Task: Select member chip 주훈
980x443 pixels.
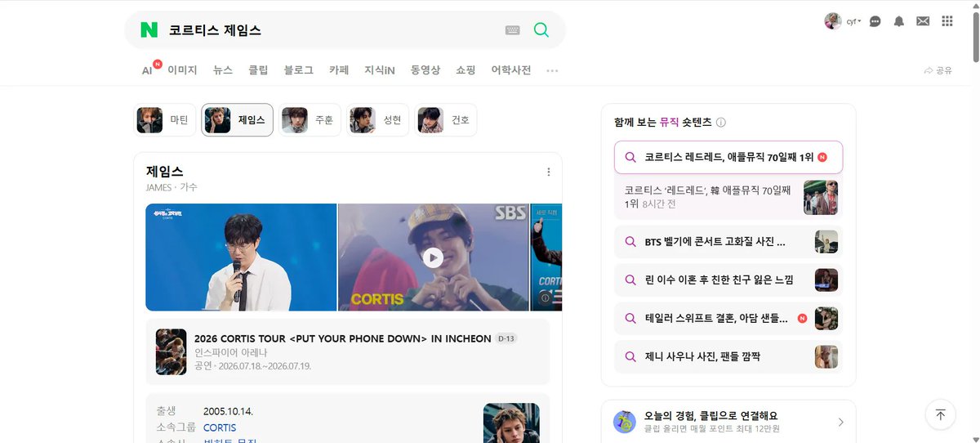Action: [310, 120]
